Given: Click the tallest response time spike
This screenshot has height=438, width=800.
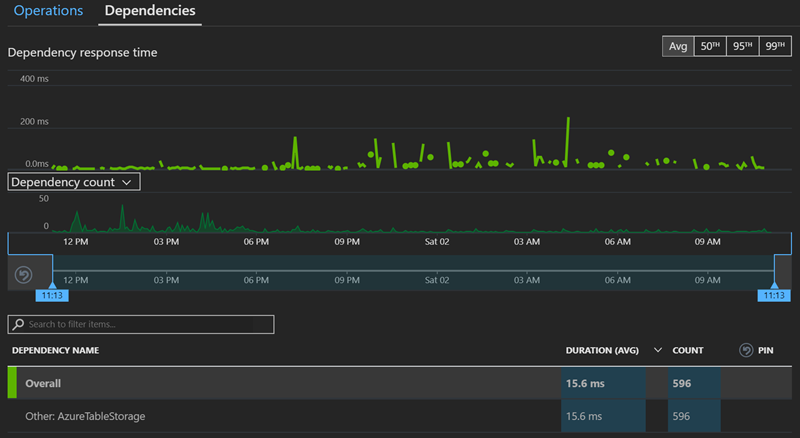Looking at the screenshot, I should point(567,141).
